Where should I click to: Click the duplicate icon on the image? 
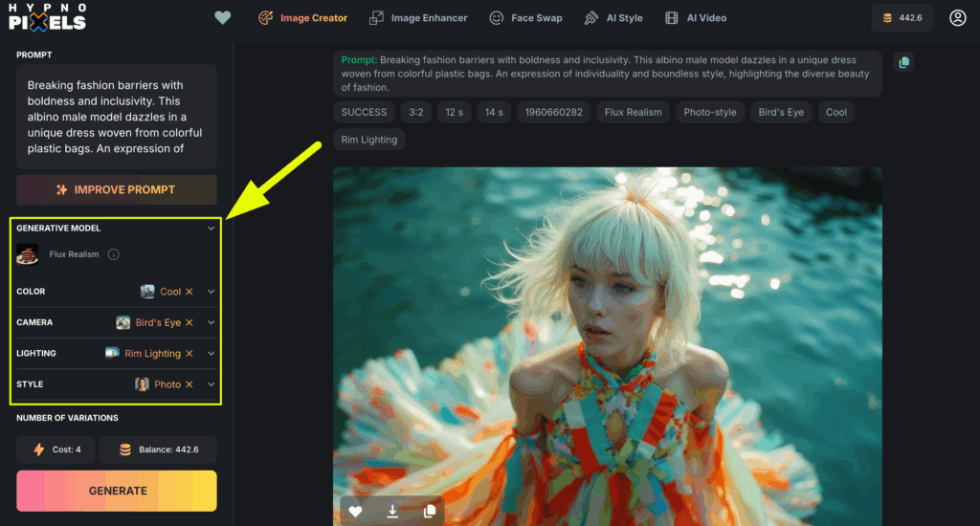click(x=430, y=512)
